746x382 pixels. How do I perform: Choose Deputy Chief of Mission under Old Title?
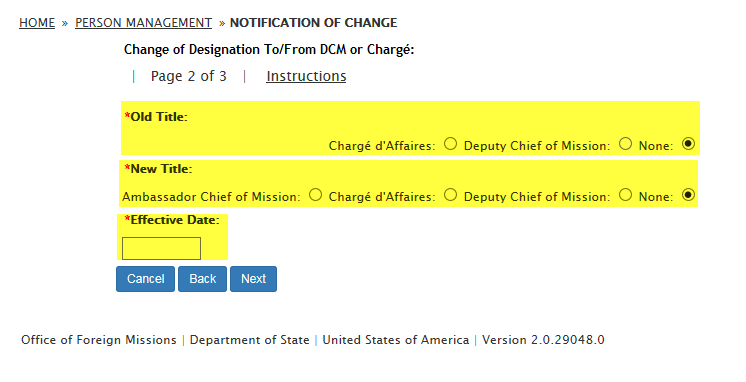pos(625,144)
